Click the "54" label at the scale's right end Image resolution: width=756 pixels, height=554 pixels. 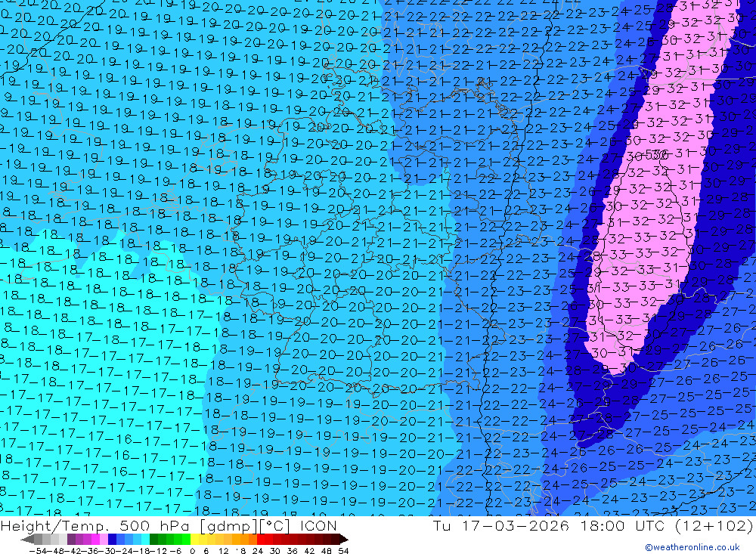click(x=343, y=551)
